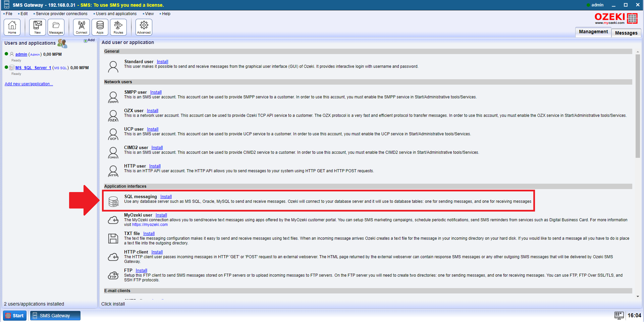Image resolution: width=644 pixels, height=322 pixels.
Task: Install the Standard user
Action: (162, 62)
